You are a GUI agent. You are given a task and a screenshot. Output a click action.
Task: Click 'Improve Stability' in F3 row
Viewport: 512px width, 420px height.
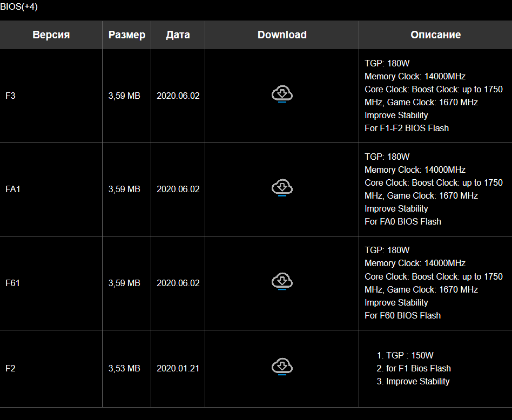pyautogui.click(x=396, y=115)
